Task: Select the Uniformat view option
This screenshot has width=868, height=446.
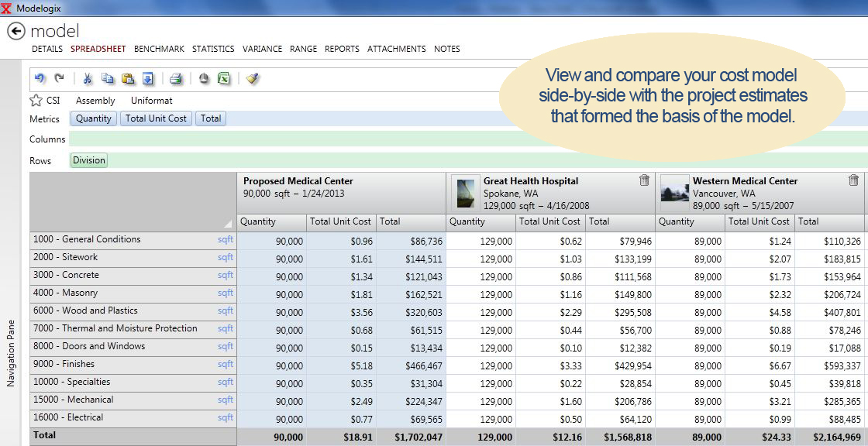Action: 152,101
